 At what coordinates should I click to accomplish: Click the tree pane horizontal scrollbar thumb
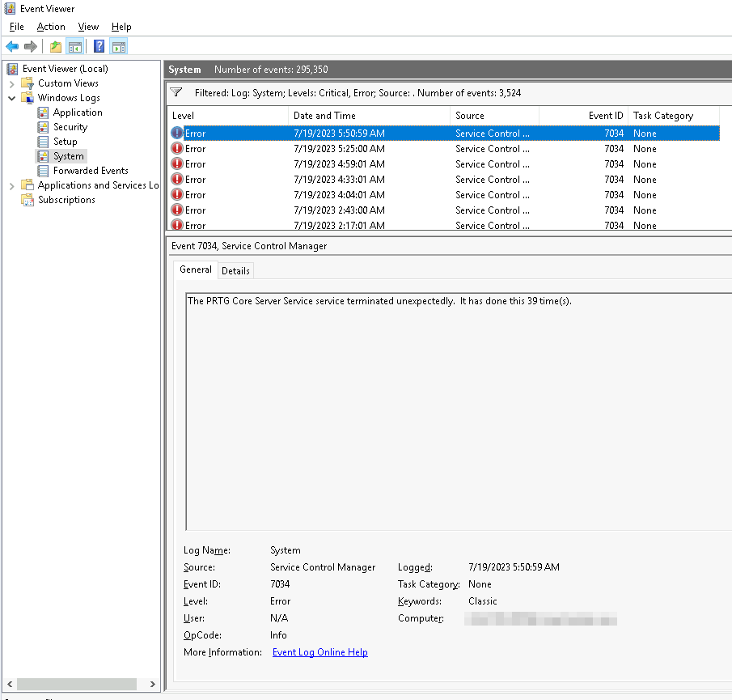(77, 684)
